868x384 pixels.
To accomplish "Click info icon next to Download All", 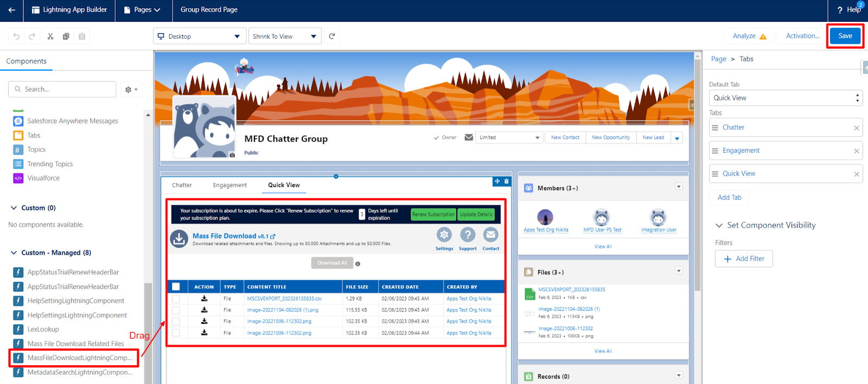I will point(358,263).
